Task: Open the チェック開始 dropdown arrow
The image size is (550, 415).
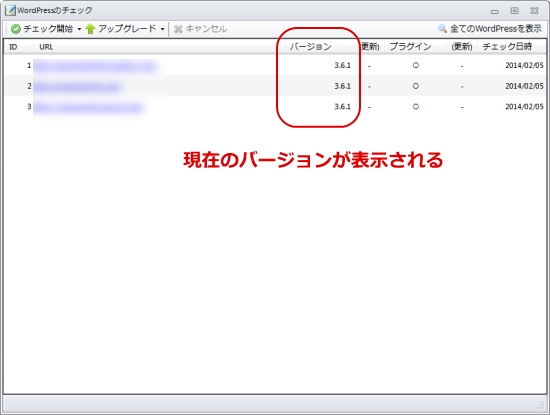Action: pos(79,29)
